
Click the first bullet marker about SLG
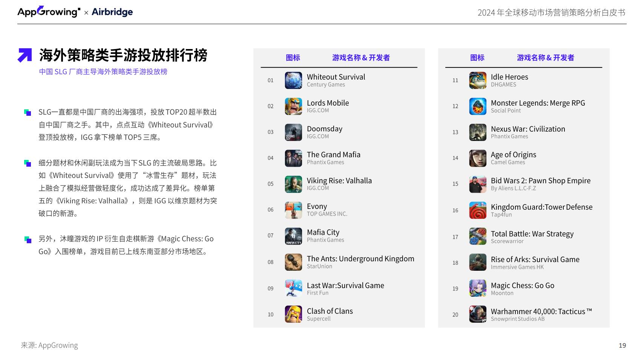coord(28,112)
